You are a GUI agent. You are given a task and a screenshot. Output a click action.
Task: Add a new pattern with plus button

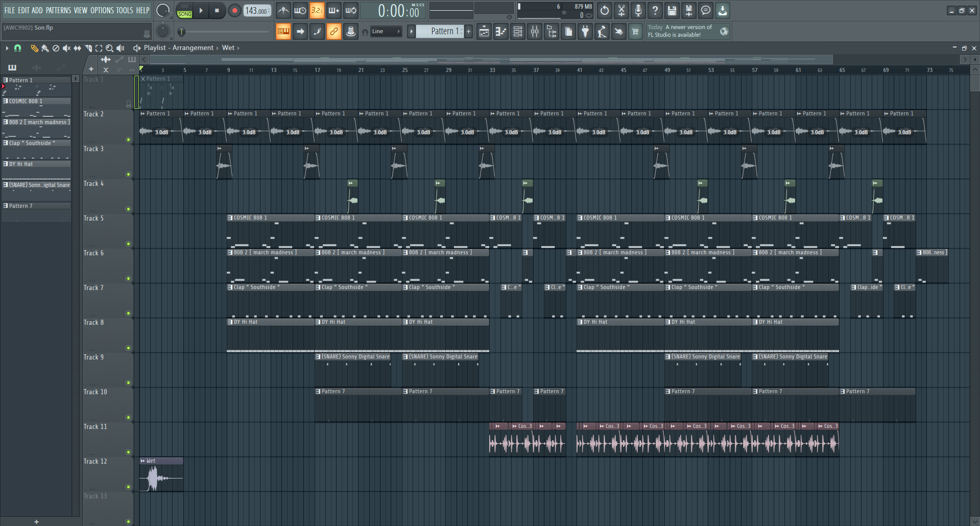(x=469, y=32)
